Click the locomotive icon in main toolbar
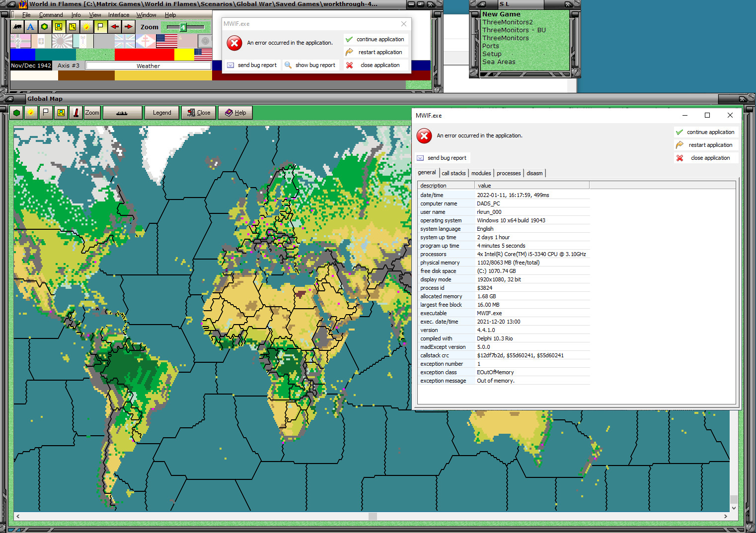 (17, 27)
